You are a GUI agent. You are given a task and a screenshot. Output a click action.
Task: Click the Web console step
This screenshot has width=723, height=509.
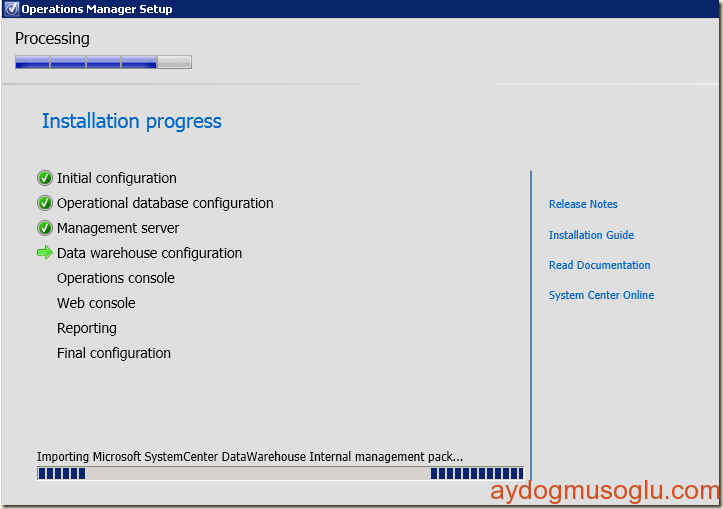(x=96, y=303)
